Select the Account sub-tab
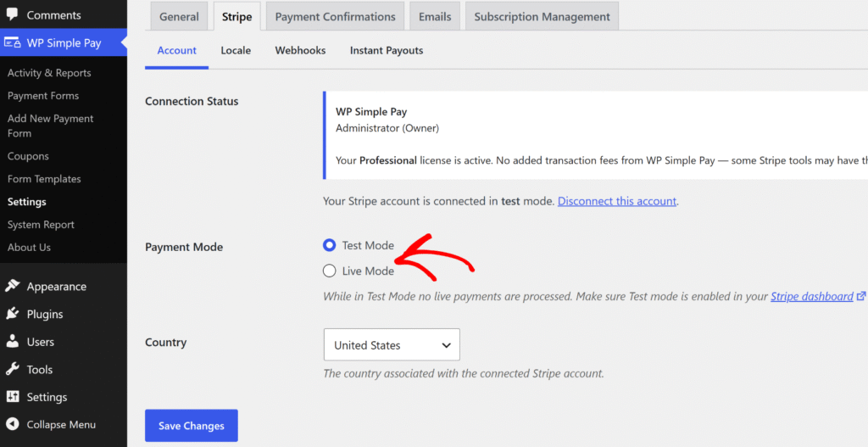This screenshot has height=447, width=868. pyautogui.click(x=176, y=50)
